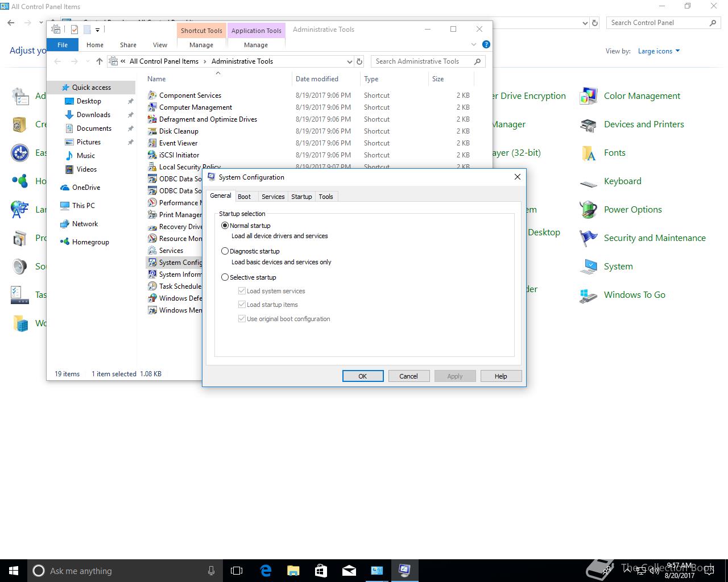Open Power Options icon

coord(589,210)
